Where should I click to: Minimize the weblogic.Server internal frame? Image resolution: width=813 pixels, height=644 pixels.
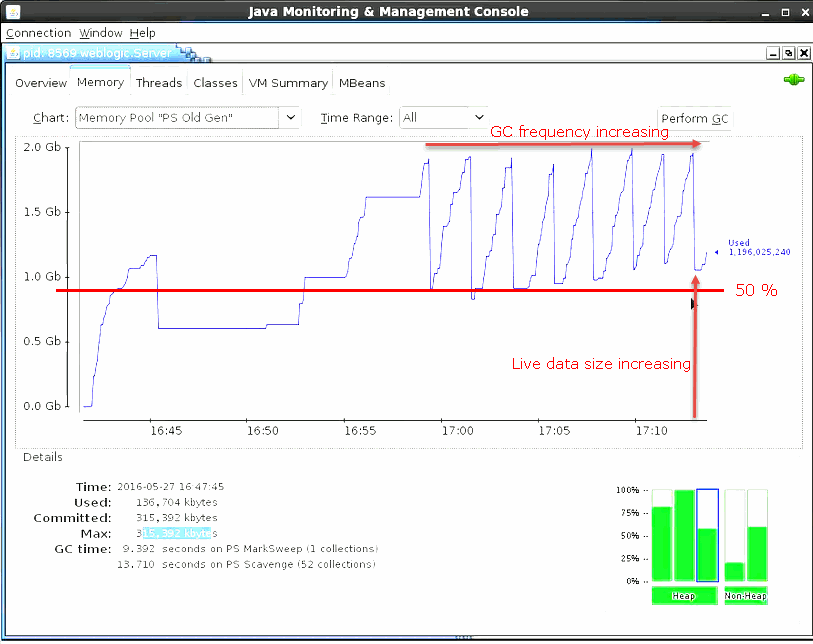point(773,53)
